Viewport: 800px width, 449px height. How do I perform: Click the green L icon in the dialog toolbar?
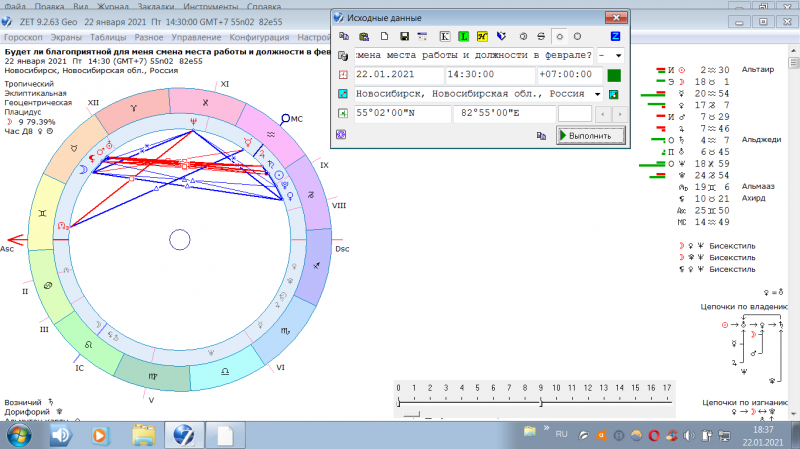coord(463,36)
